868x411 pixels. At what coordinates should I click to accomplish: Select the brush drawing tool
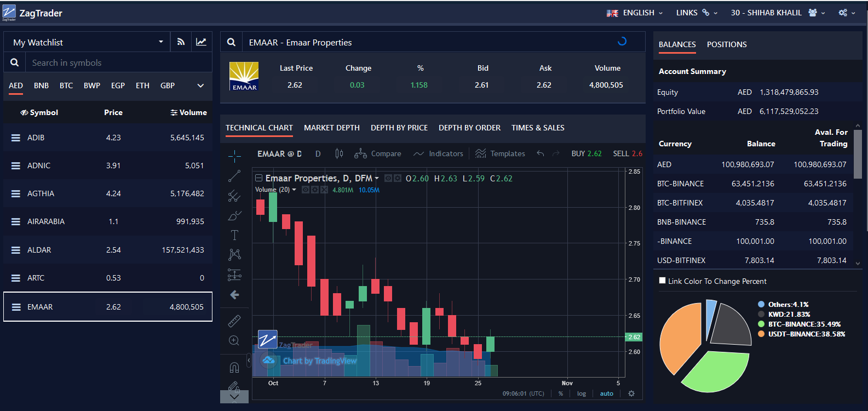(x=234, y=215)
